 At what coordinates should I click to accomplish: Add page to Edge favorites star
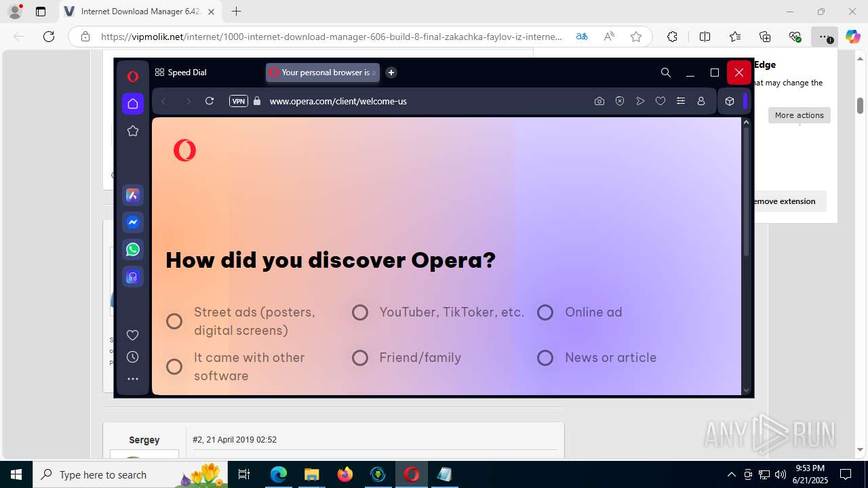[636, 37]
